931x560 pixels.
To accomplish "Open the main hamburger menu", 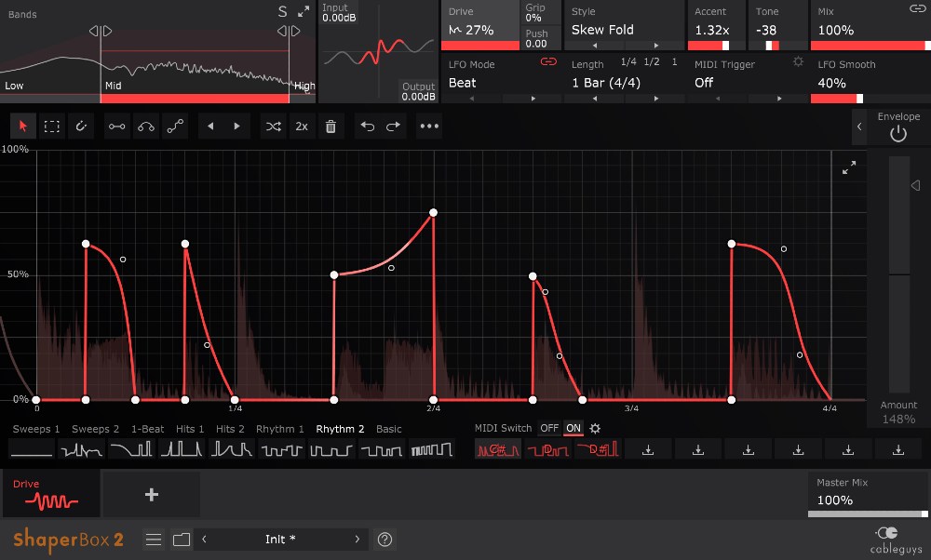I will point(154,540).
